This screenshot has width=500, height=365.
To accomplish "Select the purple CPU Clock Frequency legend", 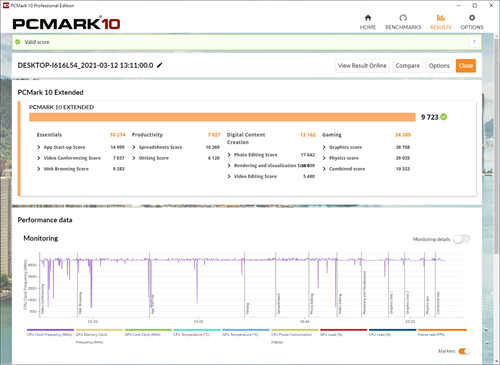I will click(50, 332).
